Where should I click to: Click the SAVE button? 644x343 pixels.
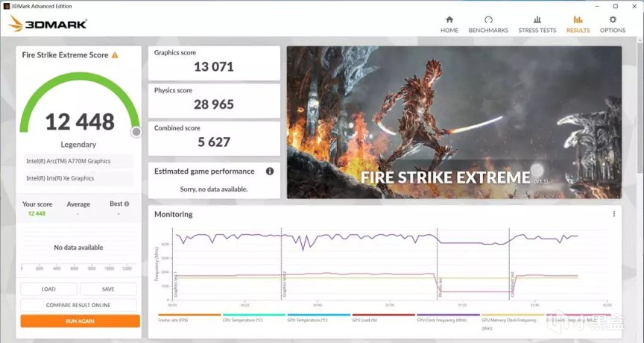click(108, 289)
